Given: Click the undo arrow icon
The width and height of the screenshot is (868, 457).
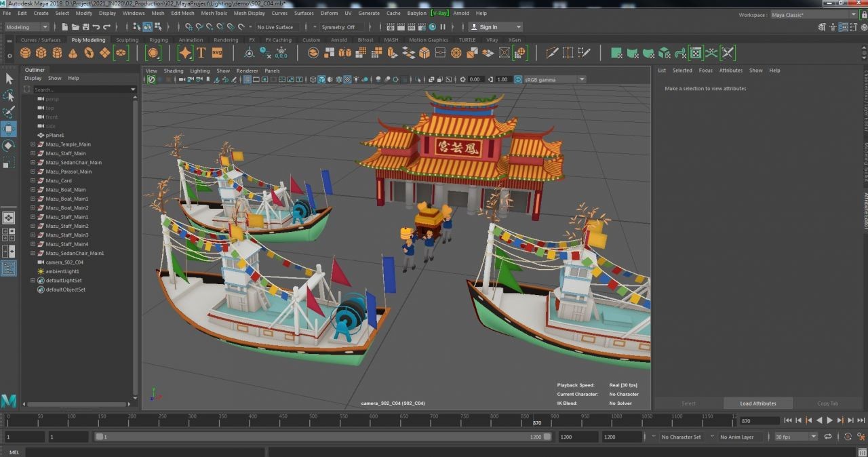Looking at the screenshot, I should (96, 27).
